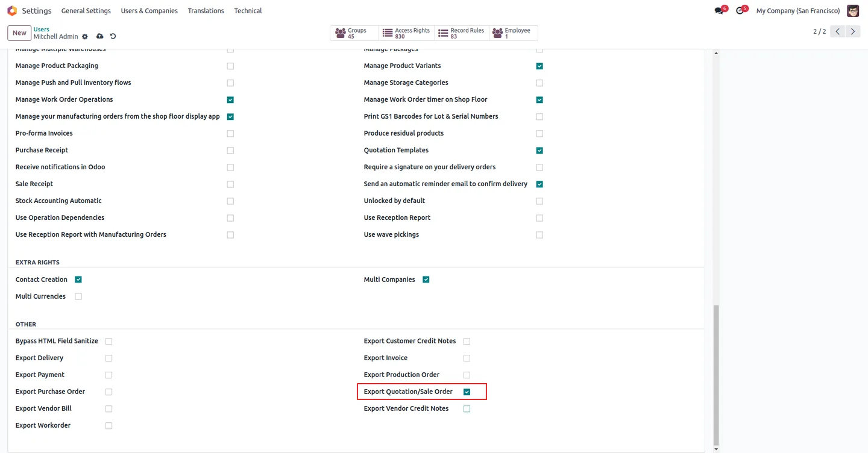Enable Use wave pickings checkbox
The image size is (868, 453).
tap(539, 235)
